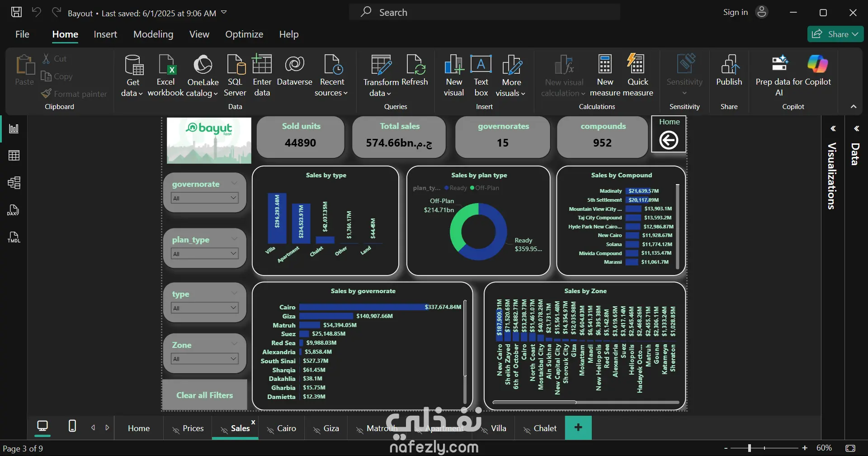Open the Zone slicer All dropdown

pos(205,359)
